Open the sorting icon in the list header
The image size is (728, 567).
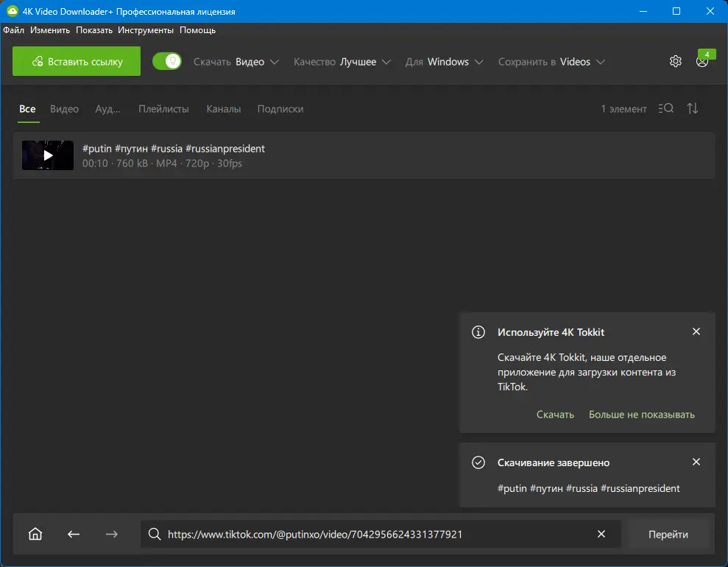[x=692, y=108]
